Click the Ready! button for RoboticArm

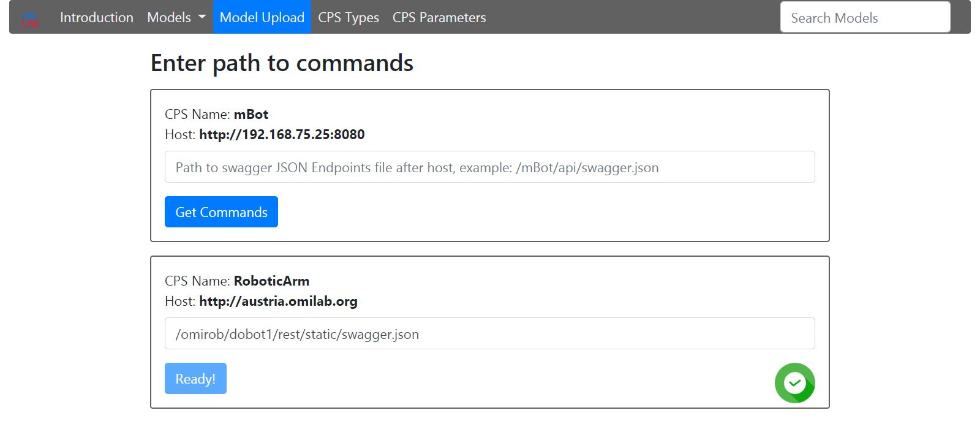coord(195,378)
